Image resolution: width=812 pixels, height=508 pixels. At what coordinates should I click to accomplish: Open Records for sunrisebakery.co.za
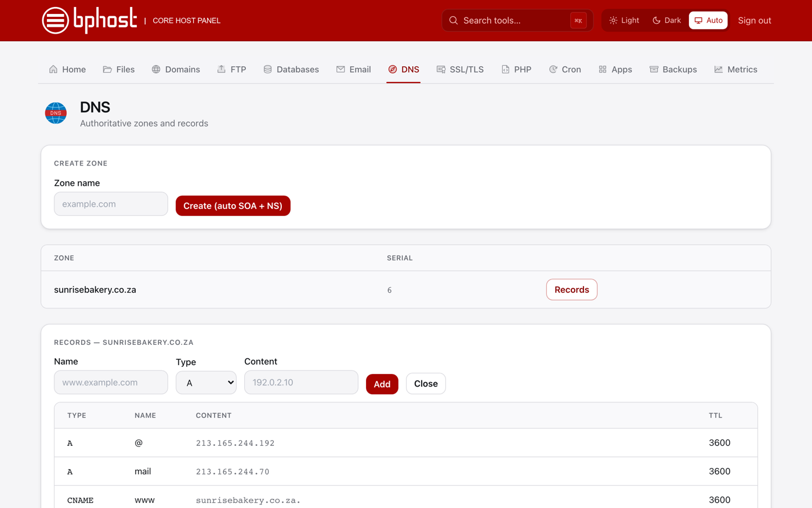pyautogui.click(x=571, y=290)
